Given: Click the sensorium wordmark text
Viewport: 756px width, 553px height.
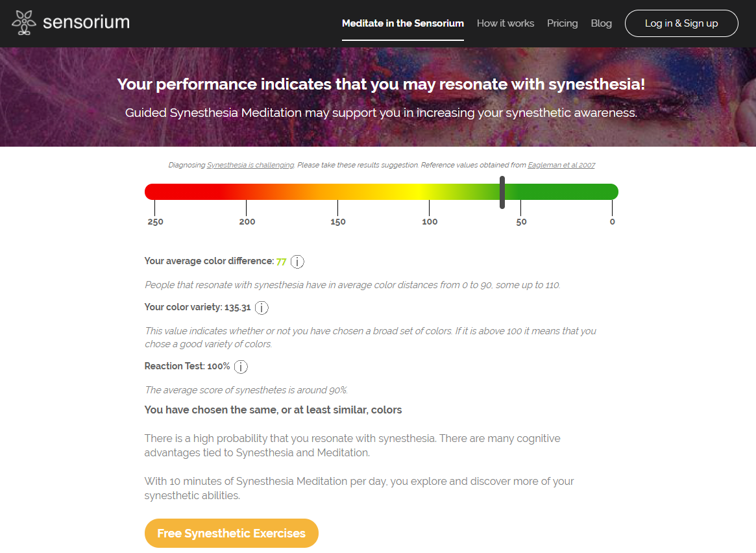Looking at the screenshot, I should [x=86, y=23].
